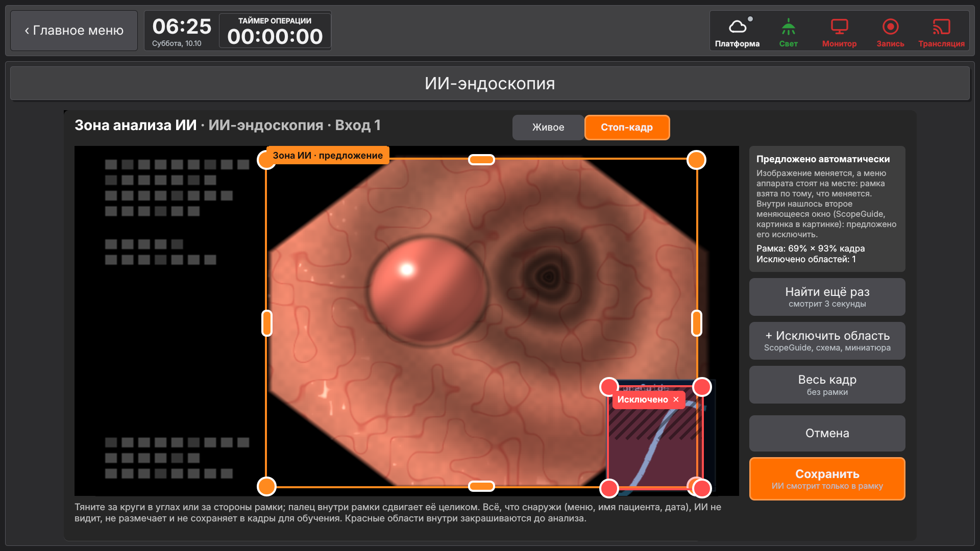980x551 pixels.
Task: Switch to the Живое view
Action: pyautogui.click(x=548, y=127)
